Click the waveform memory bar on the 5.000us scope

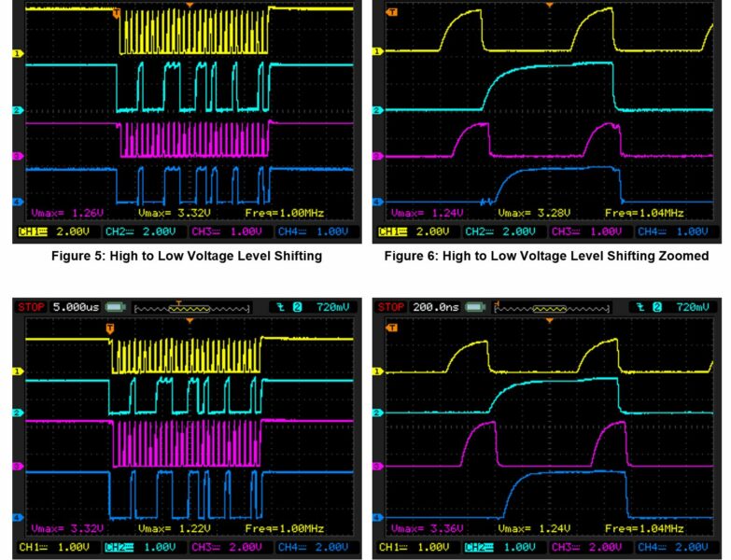[192, 308]
